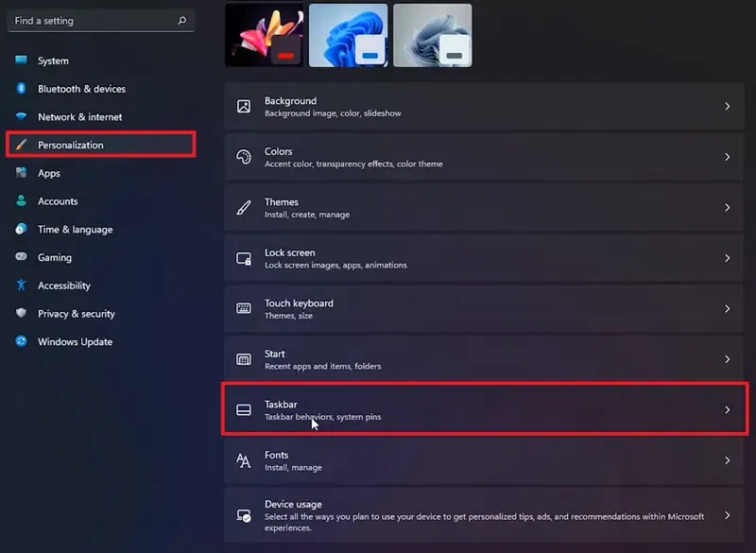Open Themes using the right chevron

click(x=727, y=207)
